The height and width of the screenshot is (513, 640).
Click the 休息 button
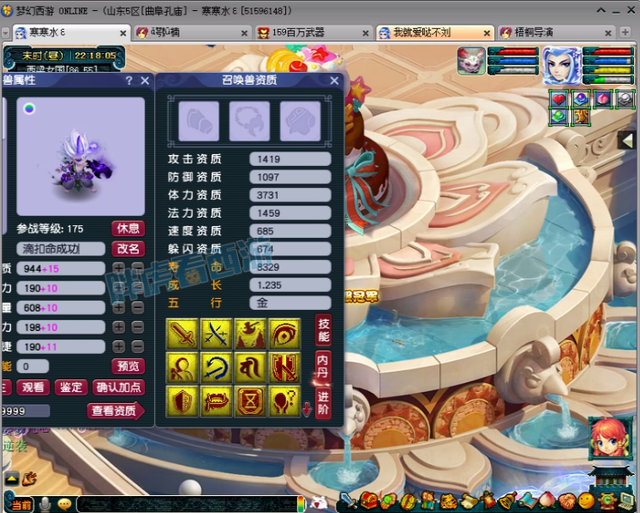point(128,229)
